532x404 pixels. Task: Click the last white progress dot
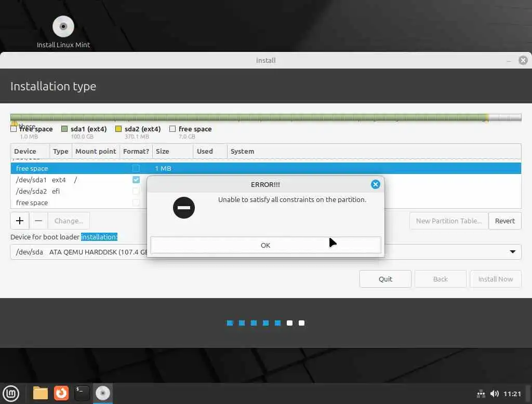[x=301, y=323]
